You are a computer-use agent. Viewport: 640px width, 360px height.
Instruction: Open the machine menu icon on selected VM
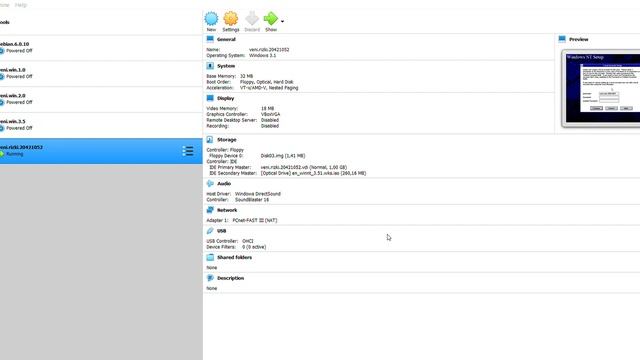(x=188, y=151)
